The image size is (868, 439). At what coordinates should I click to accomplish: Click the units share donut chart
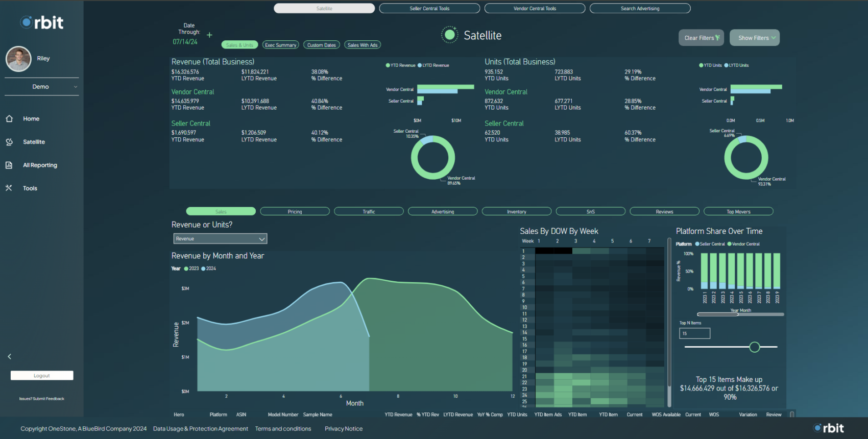point(746,157)
